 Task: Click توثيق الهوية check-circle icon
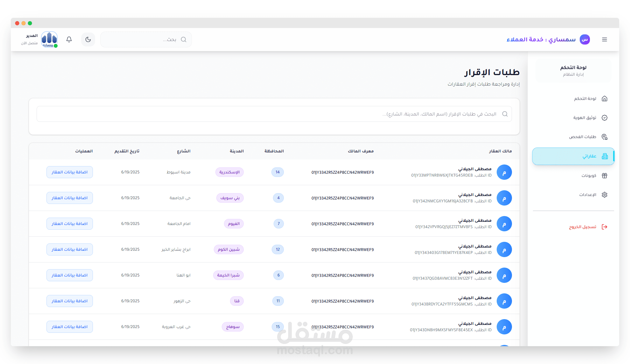coord(605,118)
